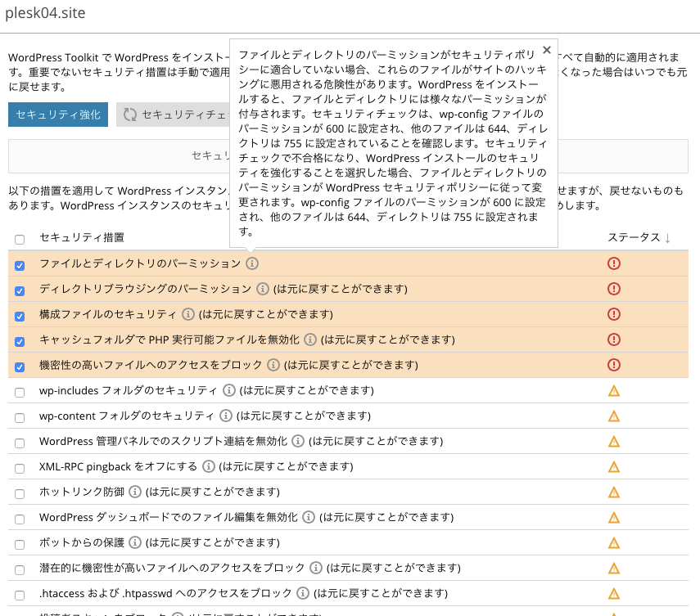700x616 pixels.
Task: Click warning triangle for wp-includes フォルダのセキュリティ
Action: coord(615,390)
